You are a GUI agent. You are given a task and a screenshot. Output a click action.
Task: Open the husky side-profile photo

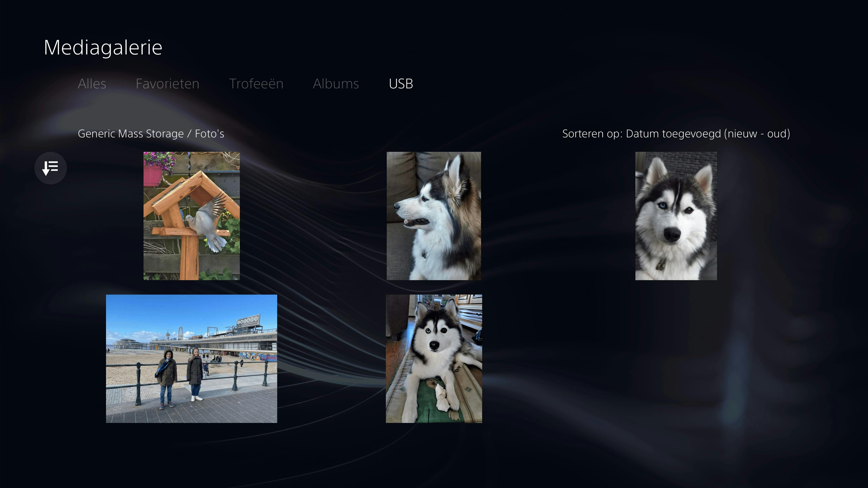(x=434, y=216)
